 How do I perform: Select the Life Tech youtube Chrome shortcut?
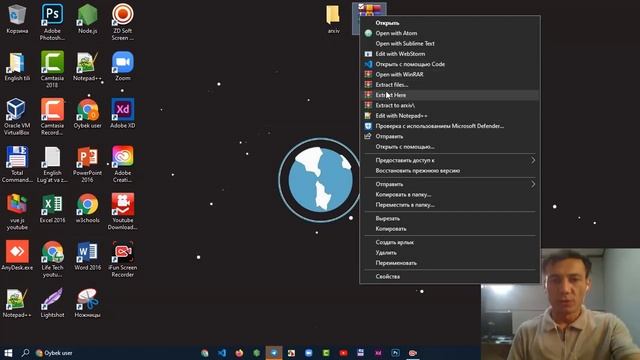point(52,258)
